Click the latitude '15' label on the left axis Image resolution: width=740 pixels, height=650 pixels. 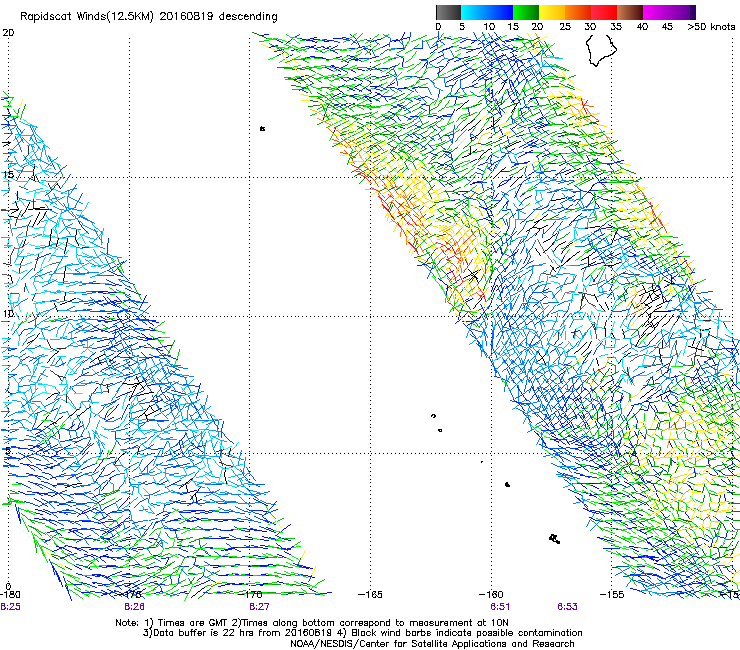[8, 175]
